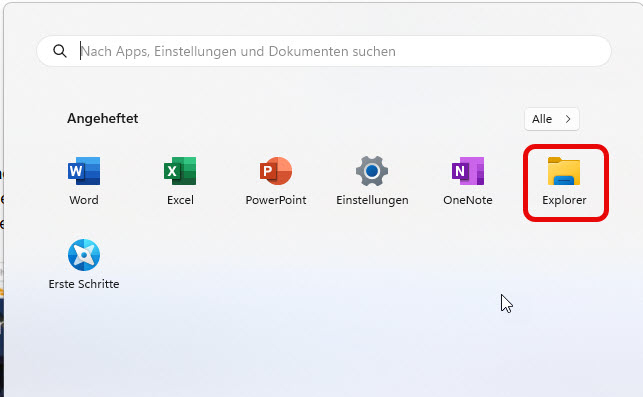Click the search magnifier icon

(x=60, y=51)
